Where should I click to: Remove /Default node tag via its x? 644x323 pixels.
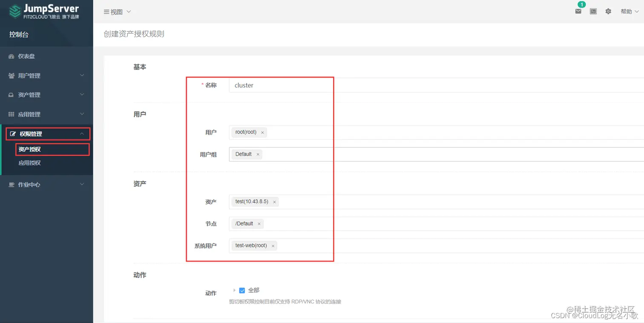(x=259, y=224)
